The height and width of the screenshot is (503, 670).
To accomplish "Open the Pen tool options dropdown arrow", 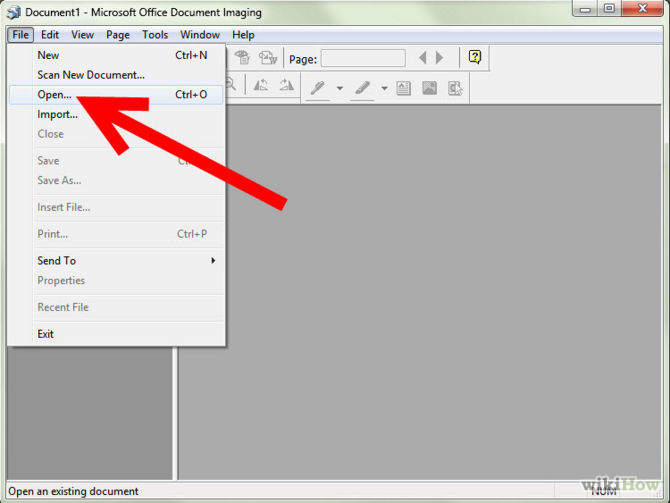I will 340,88.
